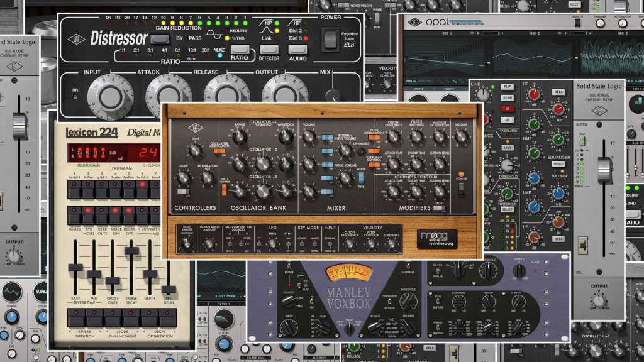Click the Distressor INPUT knob
This screenshot has width=644, height=362.
[x=110, y=97]
